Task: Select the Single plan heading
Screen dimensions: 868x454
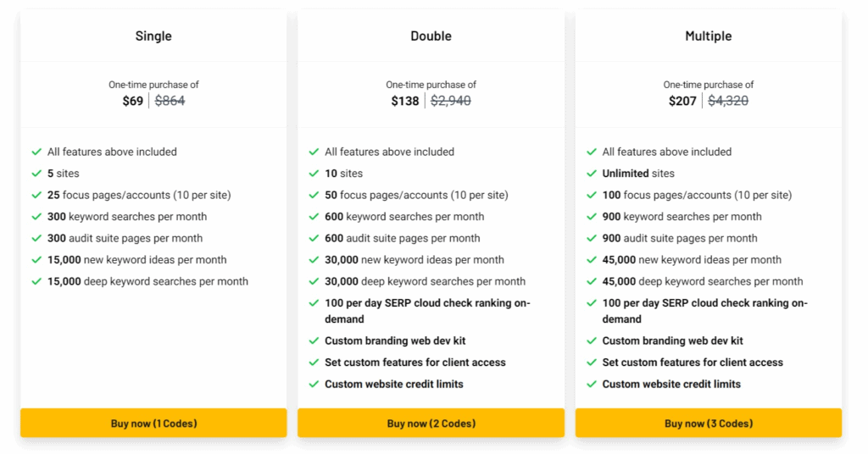Action: pyautogui.click(x=153, y=36)
